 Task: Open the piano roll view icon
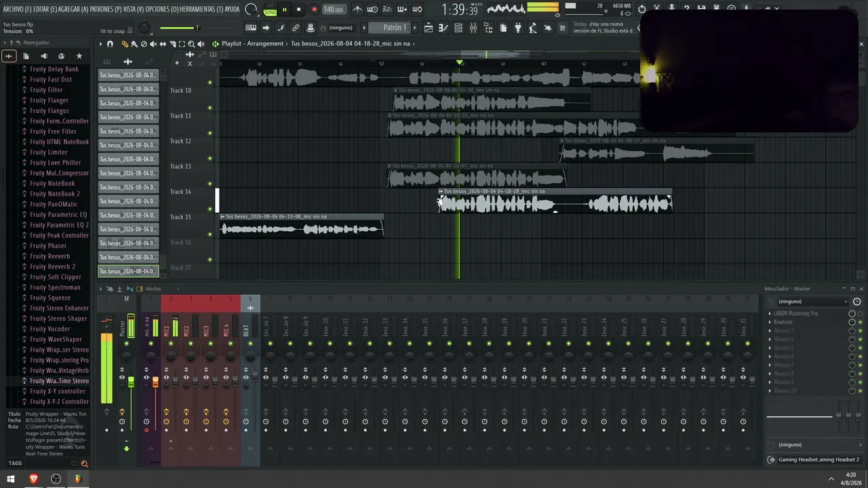coord(443,28)
